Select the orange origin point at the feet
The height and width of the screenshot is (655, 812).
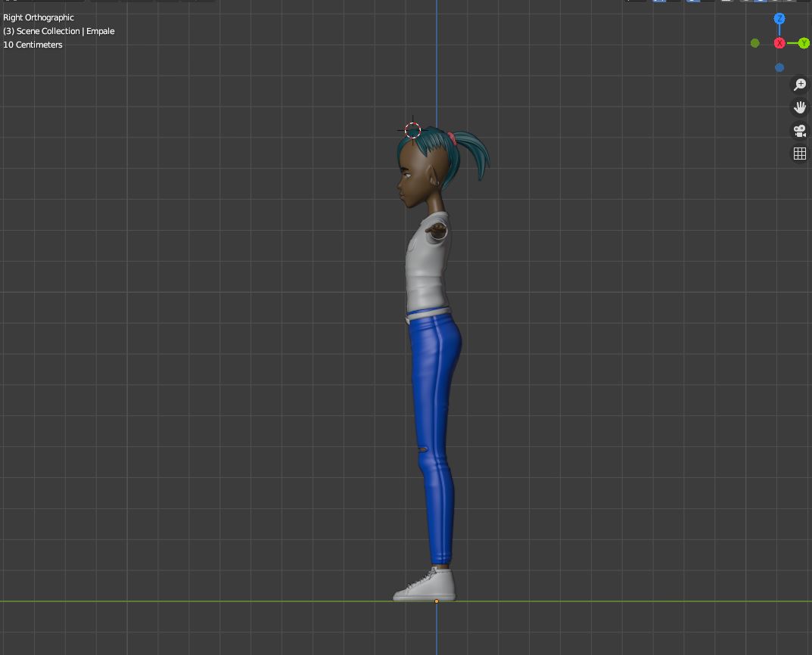pos(437,600)
